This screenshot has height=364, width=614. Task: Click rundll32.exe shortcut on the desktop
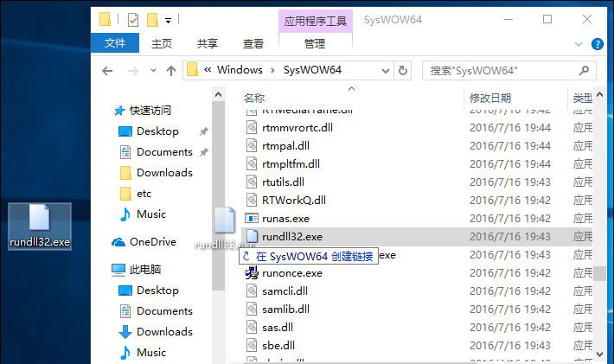[40, 227]
